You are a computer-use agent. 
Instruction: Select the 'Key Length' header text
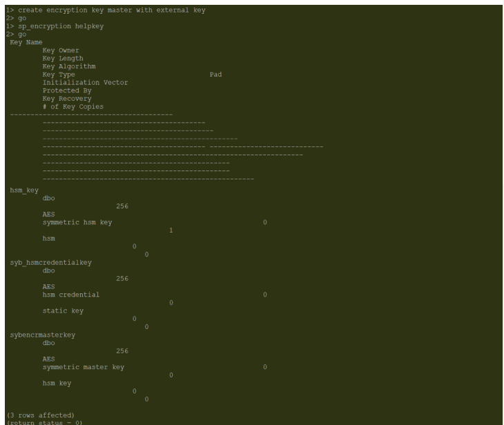click(63, 59)
